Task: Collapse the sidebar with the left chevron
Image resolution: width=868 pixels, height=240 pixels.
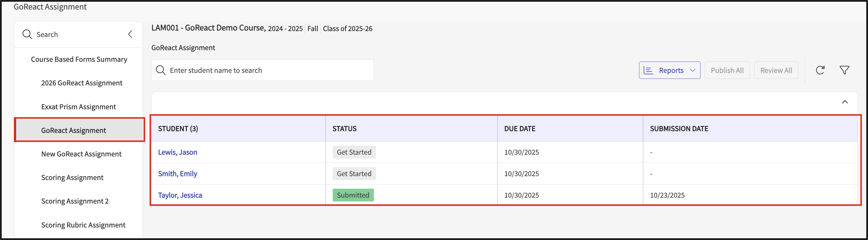Action: (130, 34)
